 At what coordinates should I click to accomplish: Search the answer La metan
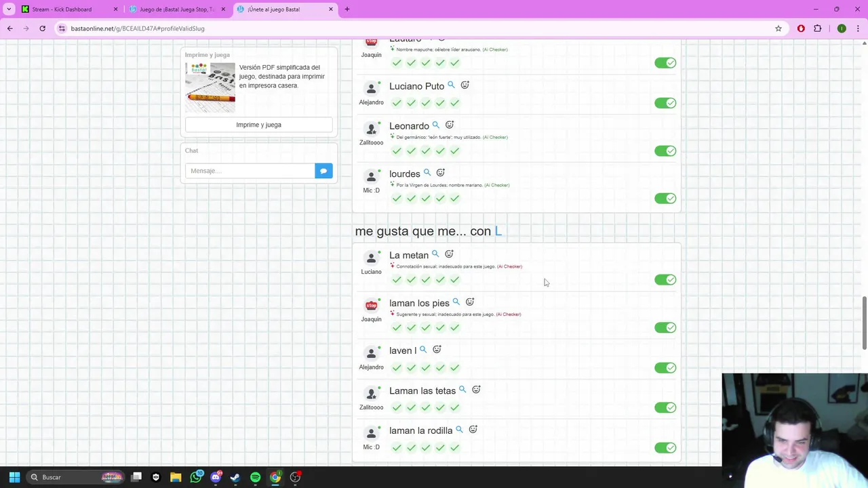click(435, 254)
